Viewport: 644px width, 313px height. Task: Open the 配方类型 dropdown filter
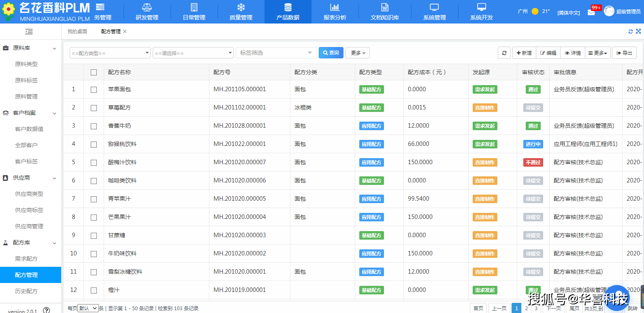pos(110,53)
